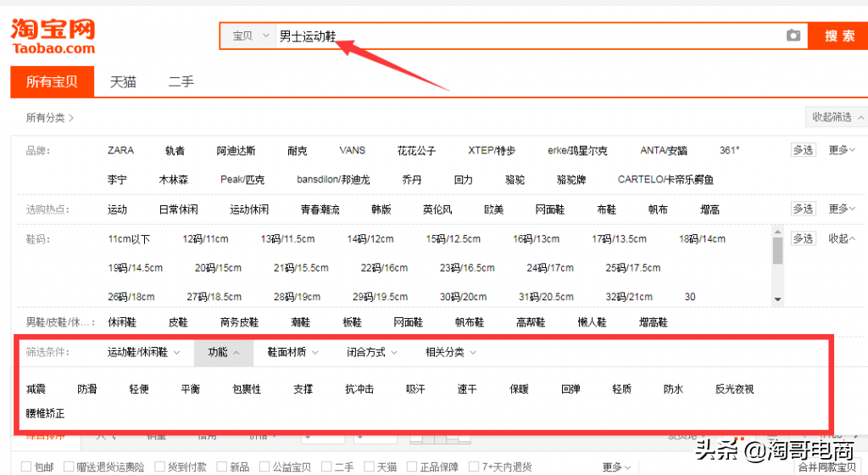This screenshot has width=868, height=475.
Task: Switch to the 天猫 tab
Action: [123, 82]
